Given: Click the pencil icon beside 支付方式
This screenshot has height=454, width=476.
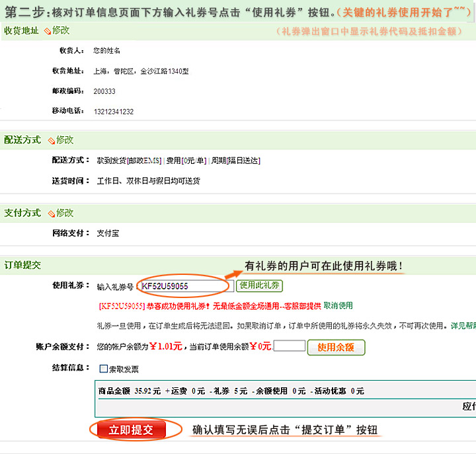Looking at the screenshot, I should [51, 213].
